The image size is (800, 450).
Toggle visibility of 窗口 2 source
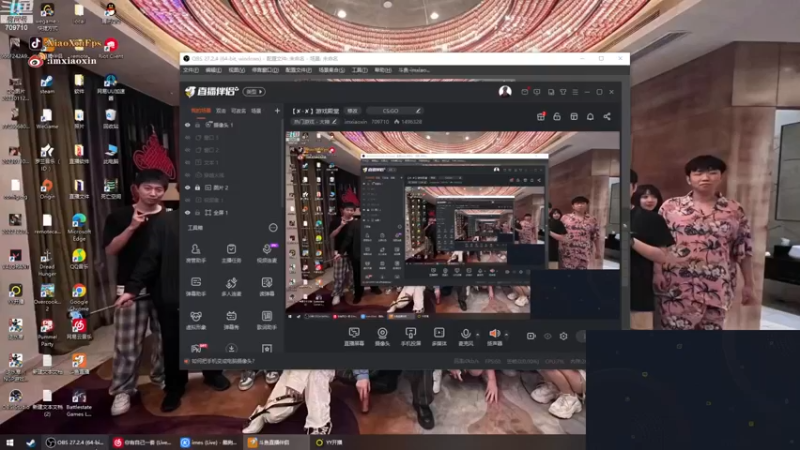[x=188, y=150]
